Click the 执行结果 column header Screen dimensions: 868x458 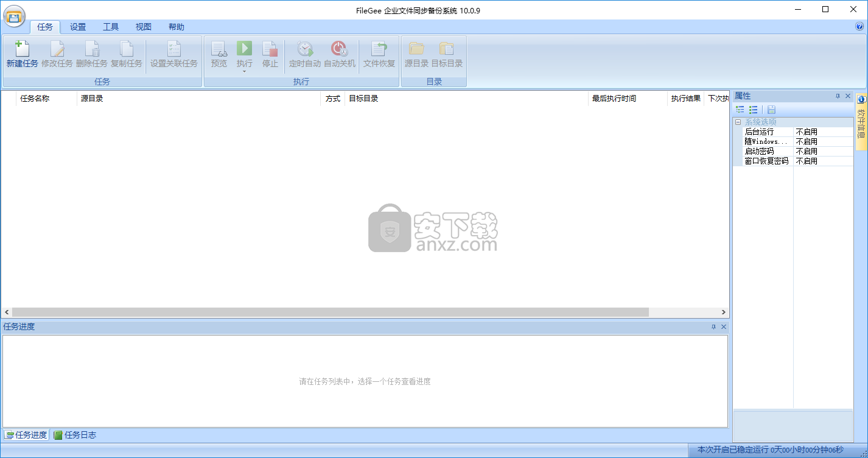[686, 99]
